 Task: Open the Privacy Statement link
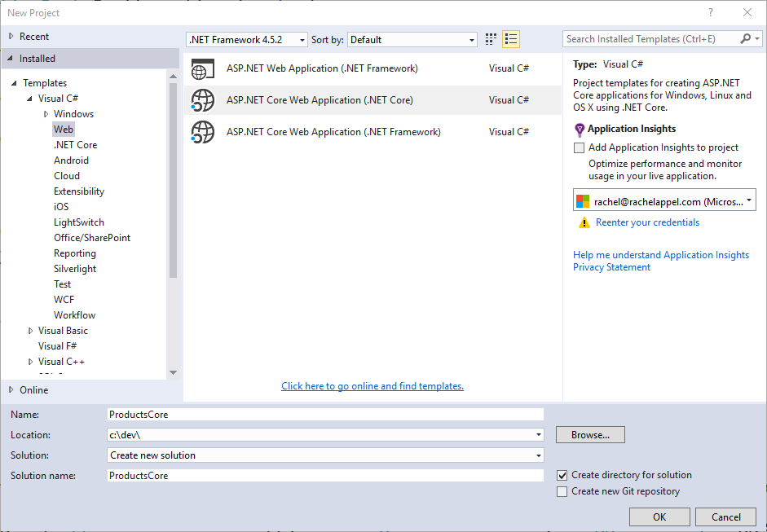click(x=611, y=267)
